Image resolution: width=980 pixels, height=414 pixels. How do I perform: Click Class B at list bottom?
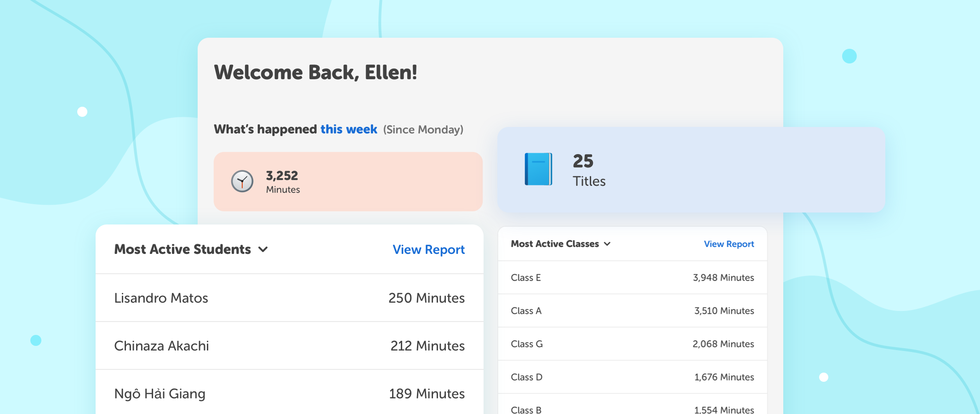point(526,409)
